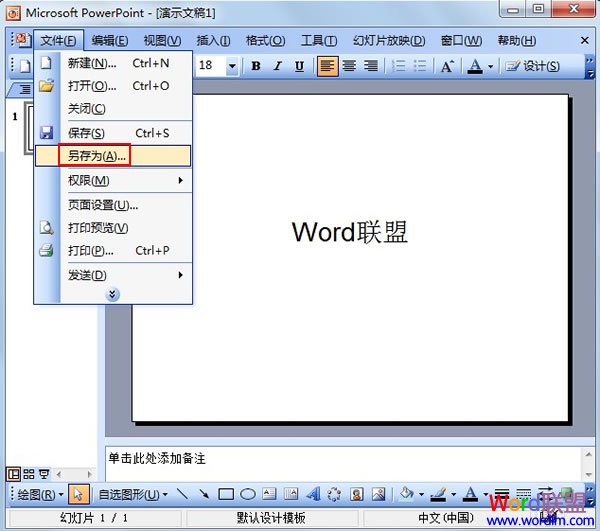
Task: Expand the full File menu with chevrons
Action: point(112,295)
